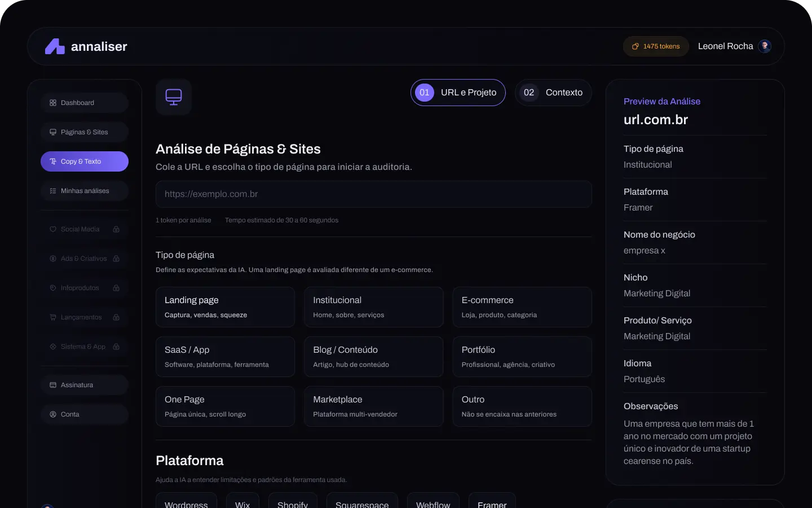Click the lock icon beside Ads & Criativos

tap(116, 259)
